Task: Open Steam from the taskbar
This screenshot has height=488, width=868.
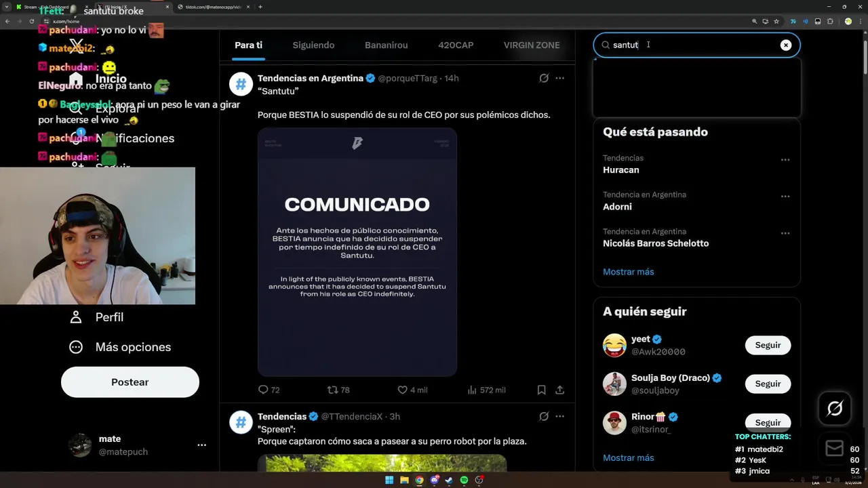Action: pos(449,480)
